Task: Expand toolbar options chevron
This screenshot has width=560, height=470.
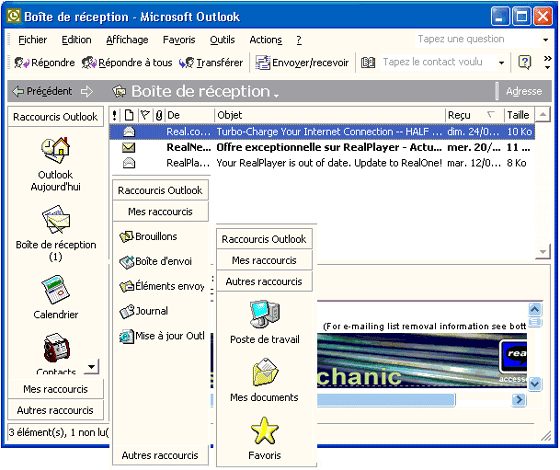Action: coord(548,62)
